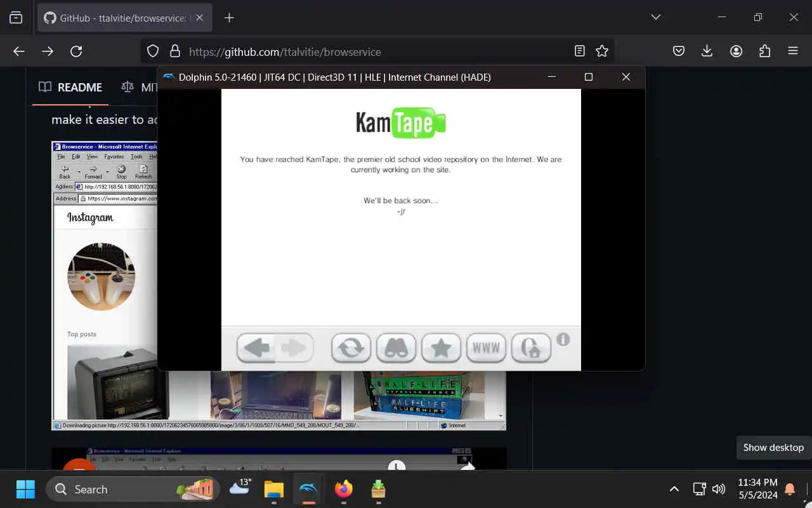Image resolution: width=812 pixels, height=508 pixels.
Task: Open a new Firefox tab
Action: coord(229,18)
